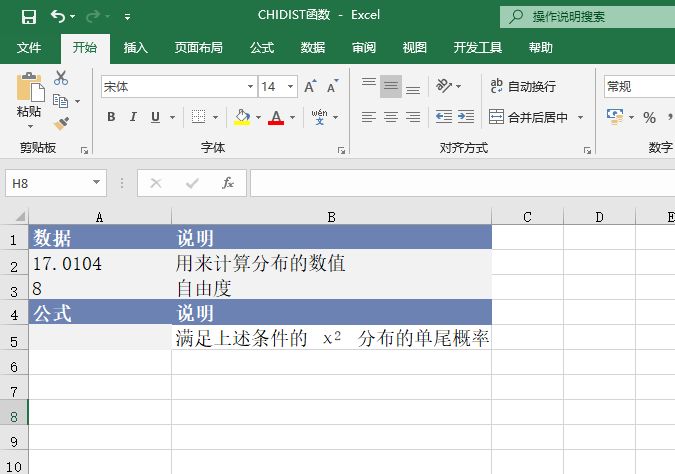Toggle Bold formatting

pyautogui.click(x=111, y=117)
